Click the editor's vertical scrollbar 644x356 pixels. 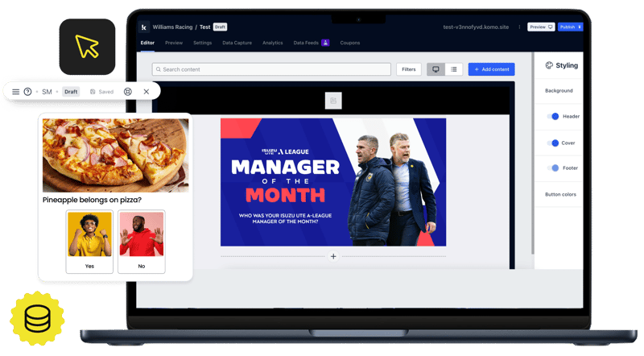[532, 153]
